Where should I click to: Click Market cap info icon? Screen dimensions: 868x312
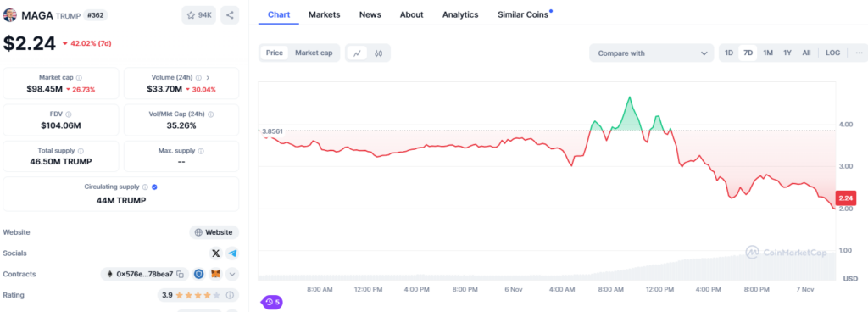click(79, 78)
